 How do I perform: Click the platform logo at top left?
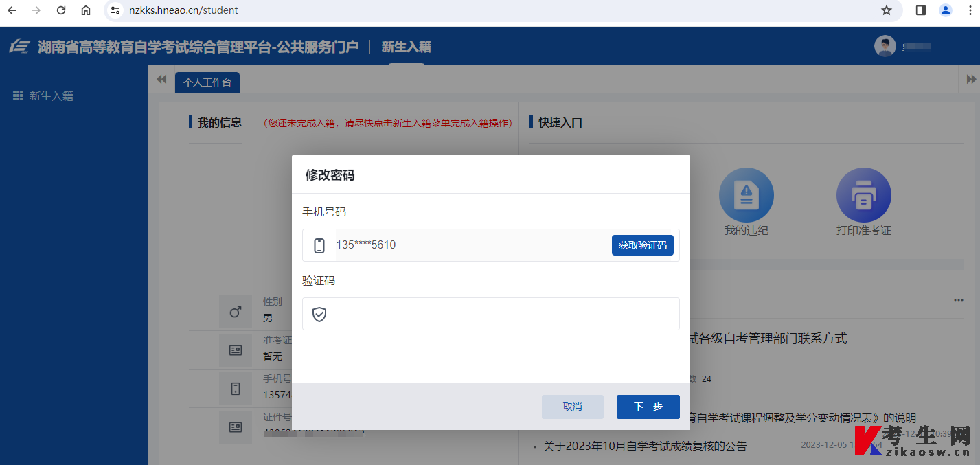click(20, 45)
